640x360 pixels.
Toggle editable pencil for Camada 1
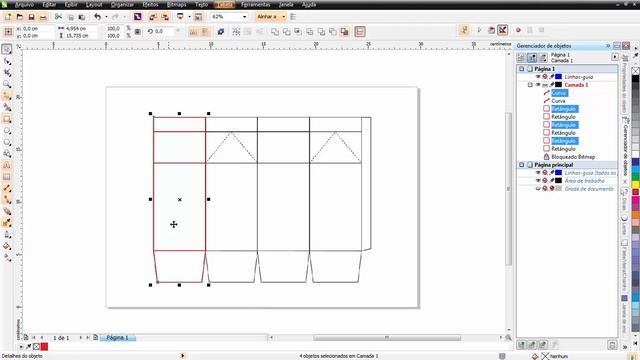(552, 85)
